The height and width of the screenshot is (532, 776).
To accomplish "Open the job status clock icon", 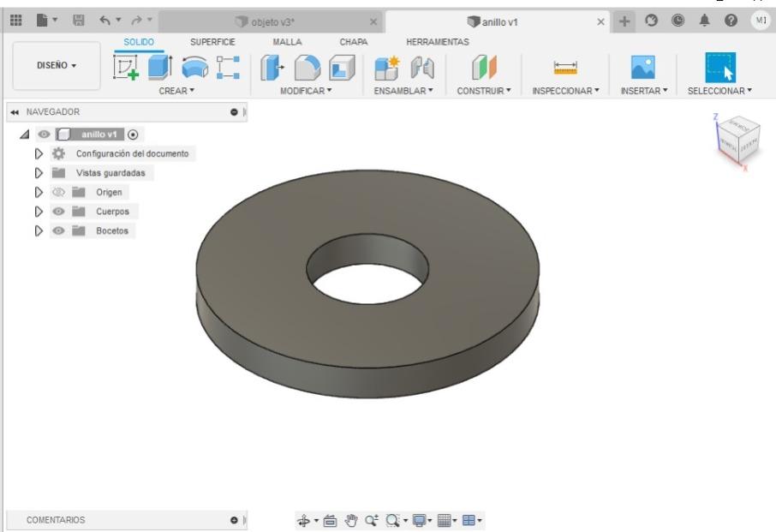I will [x=678, y=21].
